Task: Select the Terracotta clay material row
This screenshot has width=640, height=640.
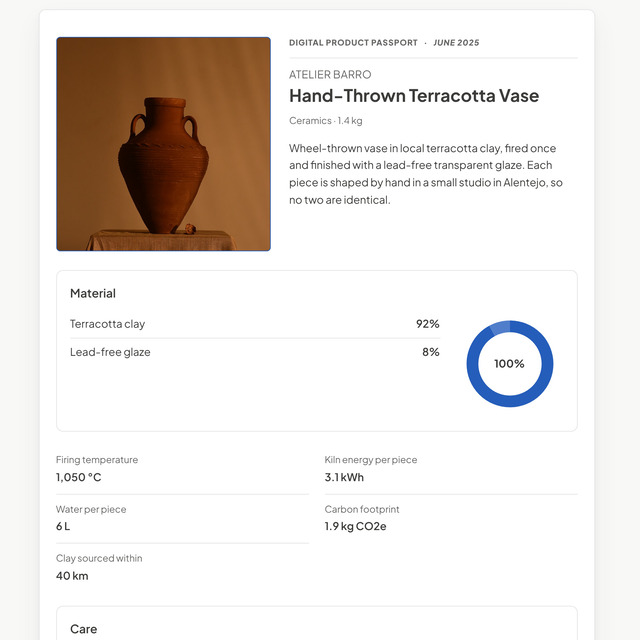Action: click(255, 324)
